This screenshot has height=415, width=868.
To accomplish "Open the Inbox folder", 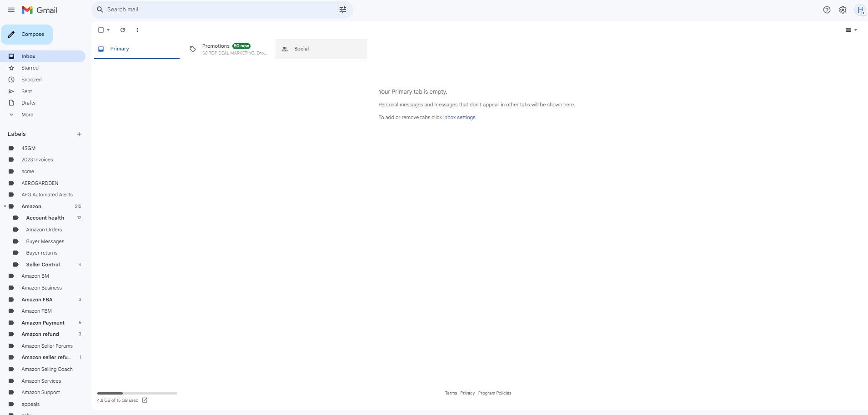I will (x=43, y=56).
